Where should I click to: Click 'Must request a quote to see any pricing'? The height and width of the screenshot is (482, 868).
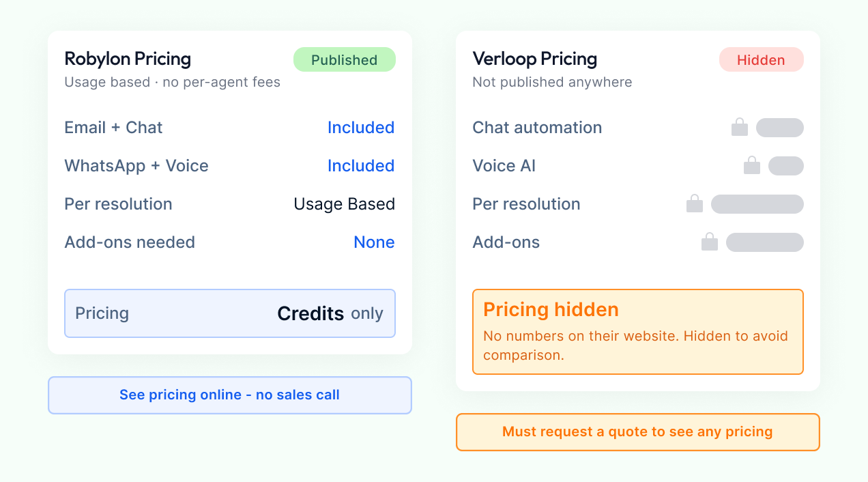pos(637,432)
